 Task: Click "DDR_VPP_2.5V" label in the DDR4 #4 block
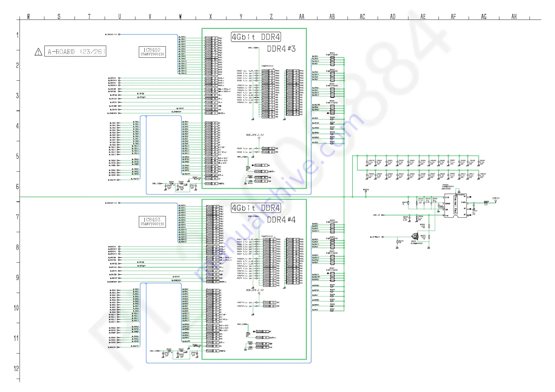(255, 290)
